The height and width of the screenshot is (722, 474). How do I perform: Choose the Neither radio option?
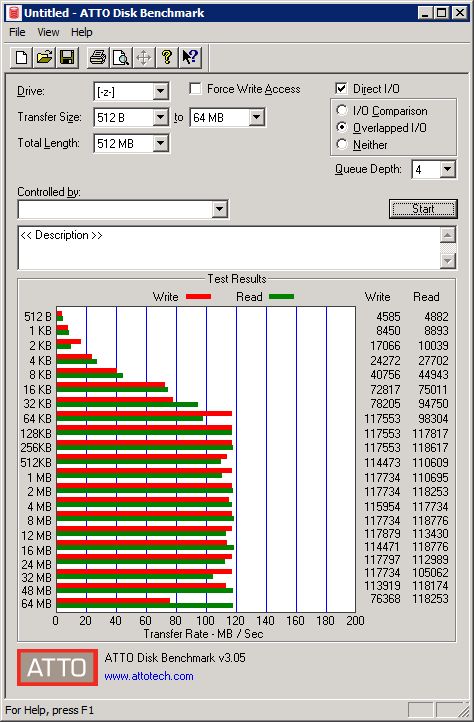click(342, 144)
